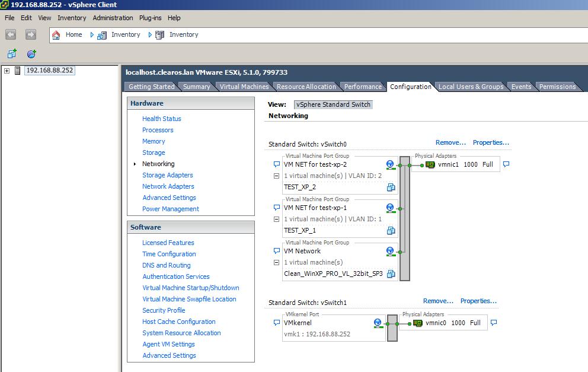This screenshot has width=588, height=372.
Task: Collapse VM list under VM NET for test-xp-2
Action: point(276,176)
